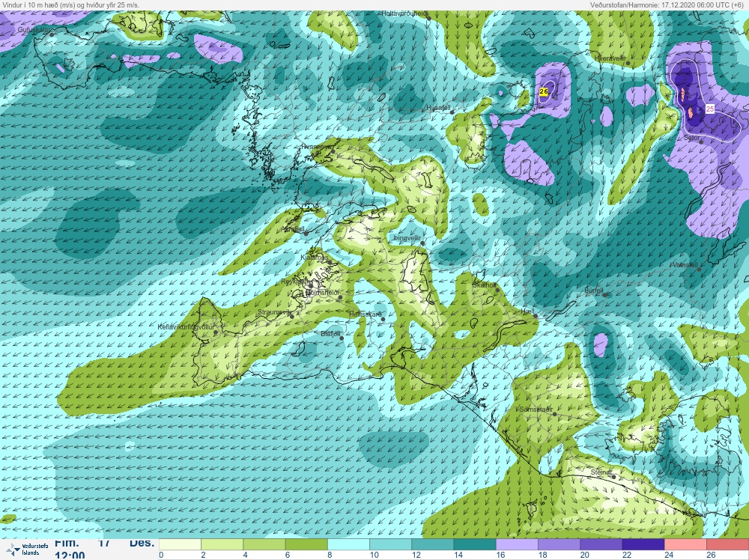Click the Vatnsfell station label
749x560 pixels.
click(685, 264)
